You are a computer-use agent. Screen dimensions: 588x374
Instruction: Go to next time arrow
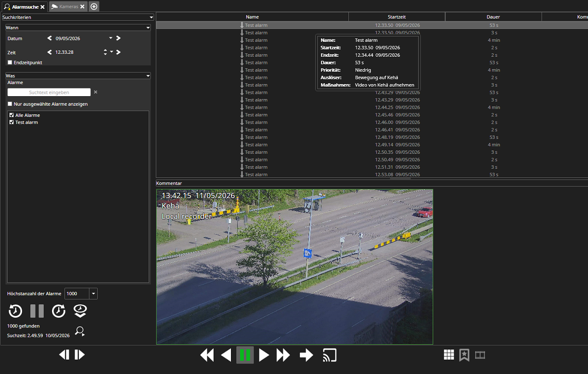point(118,52)
